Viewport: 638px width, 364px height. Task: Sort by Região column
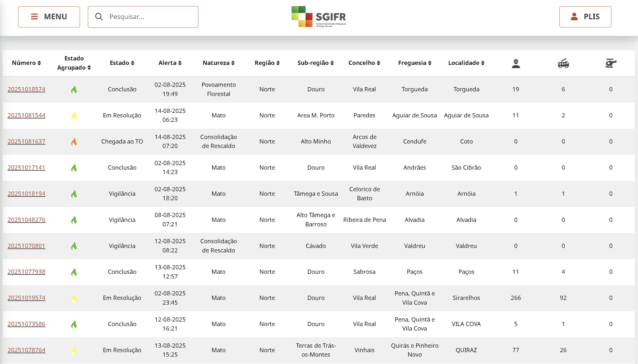(x=267, y=63)
